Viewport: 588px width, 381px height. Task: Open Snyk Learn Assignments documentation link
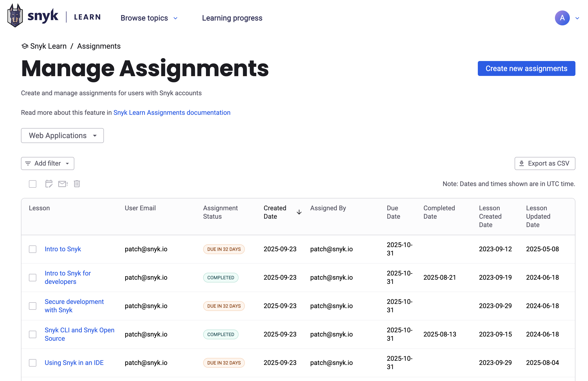[x=172, y=112]
